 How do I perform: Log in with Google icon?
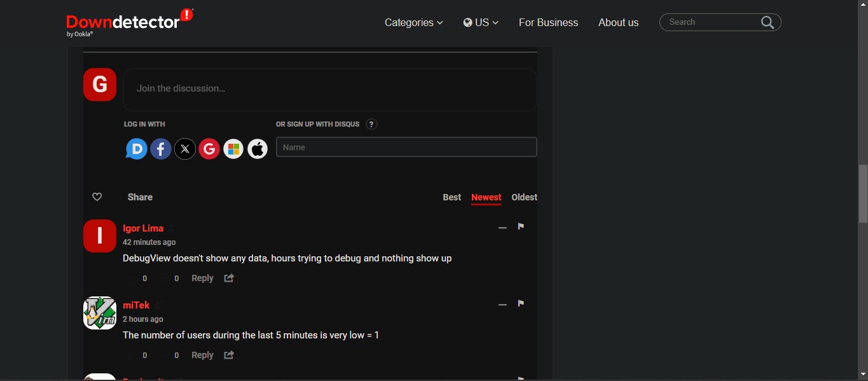(209, 149)
